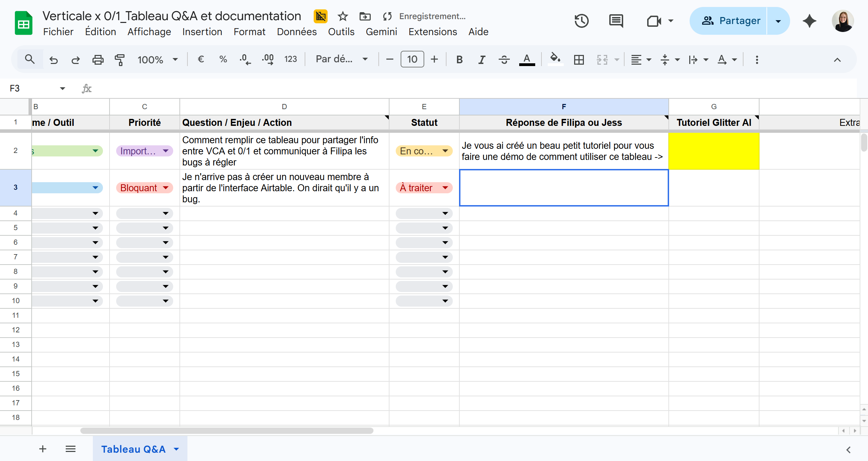This screenshot has width=868, height=461.
Task: Open the À traiter status dropdown
Action: 445,188
